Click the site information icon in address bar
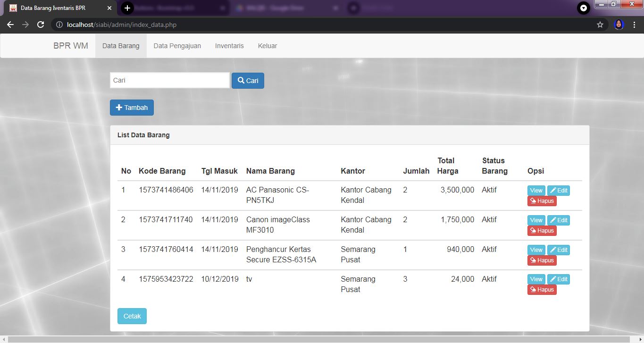 [59, 25]
